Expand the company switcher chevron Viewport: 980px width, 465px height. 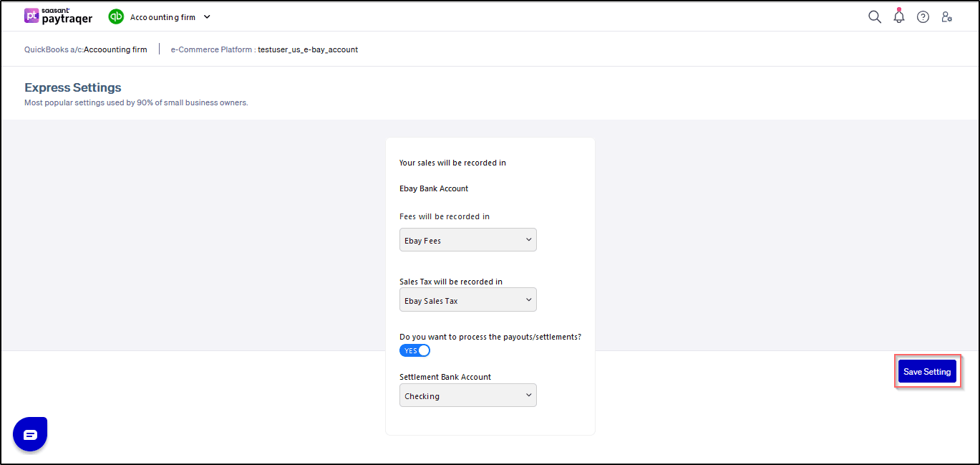tap(207, 16)
